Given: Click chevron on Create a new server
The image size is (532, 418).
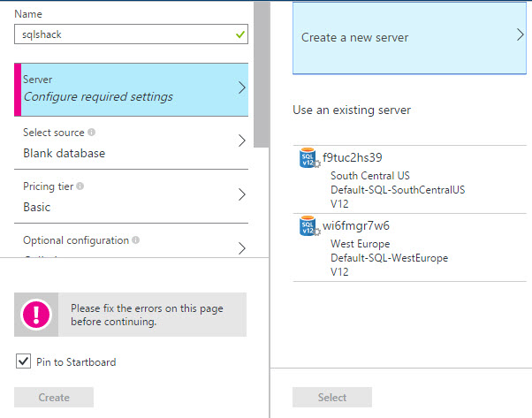Looking at the screenshot, I should click(521, 35).
